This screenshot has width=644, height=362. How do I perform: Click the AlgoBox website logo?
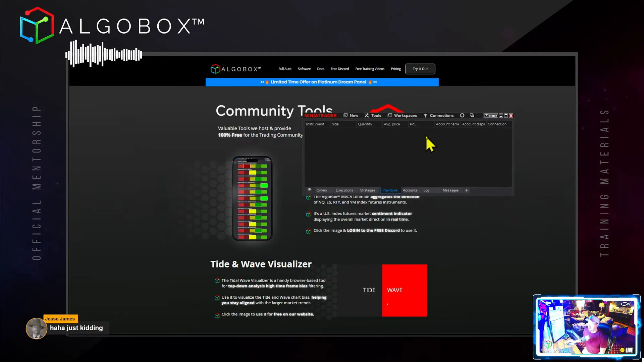click(235, 69)
